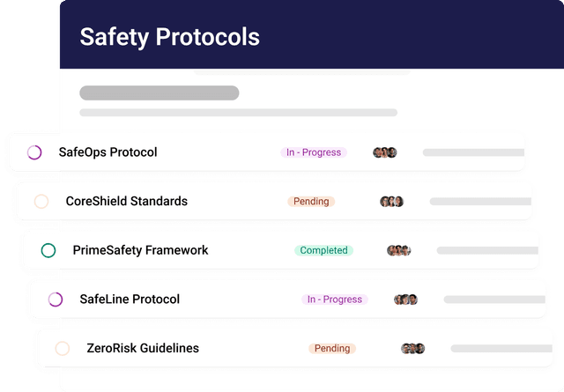Select the ZeroRisk Guidelines status circle
564x392 pixels.
(x=63, y=349)
